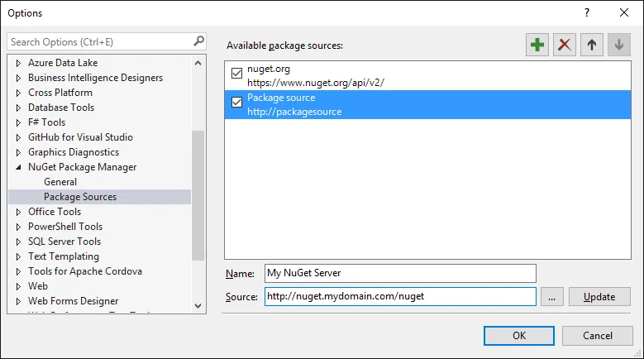Expand SQL Server Tools arrow
Image resolution: width=644 pixels, height=359 pixels.
[18, 242]
